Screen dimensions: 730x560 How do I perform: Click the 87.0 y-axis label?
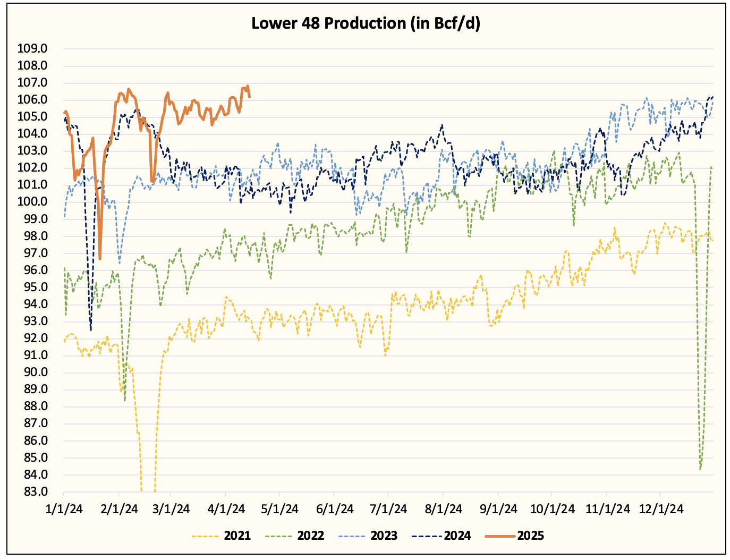[35, 423]
